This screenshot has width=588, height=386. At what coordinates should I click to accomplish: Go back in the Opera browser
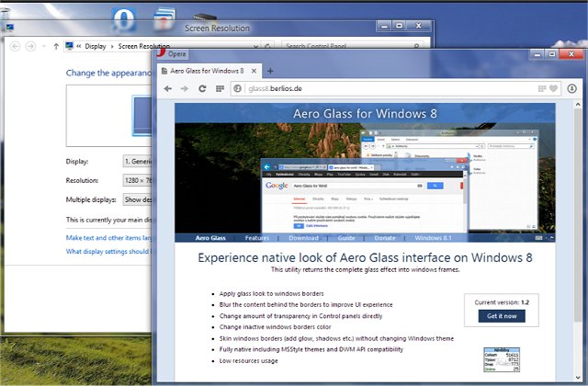click(167, 89)
